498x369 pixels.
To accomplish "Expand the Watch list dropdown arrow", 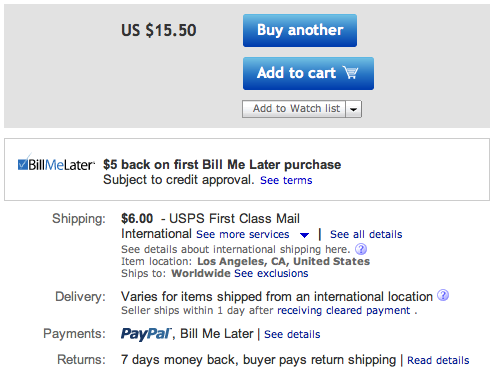I will [354, 109].
